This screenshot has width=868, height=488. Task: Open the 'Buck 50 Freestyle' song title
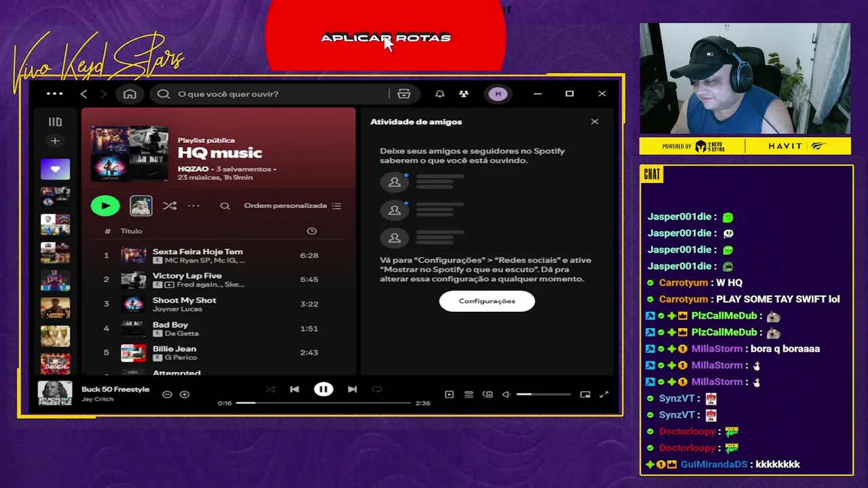point(115,389)
